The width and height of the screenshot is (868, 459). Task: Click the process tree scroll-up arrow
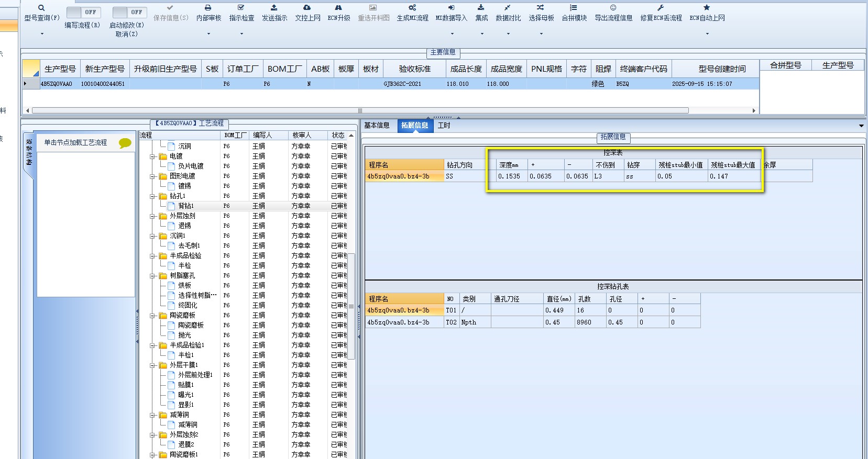[x=351, y=136]
